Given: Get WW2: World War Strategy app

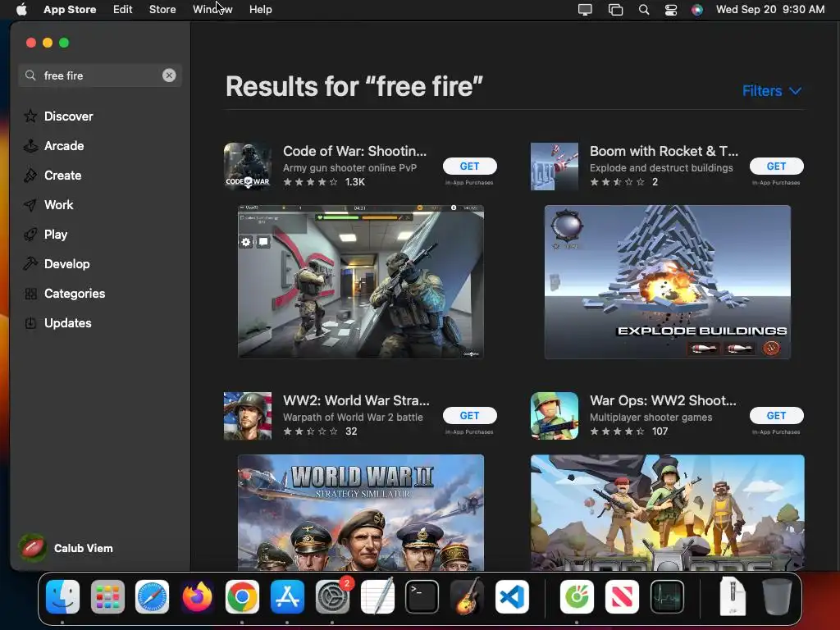Looking at the screenshot, I should point(469,415).
